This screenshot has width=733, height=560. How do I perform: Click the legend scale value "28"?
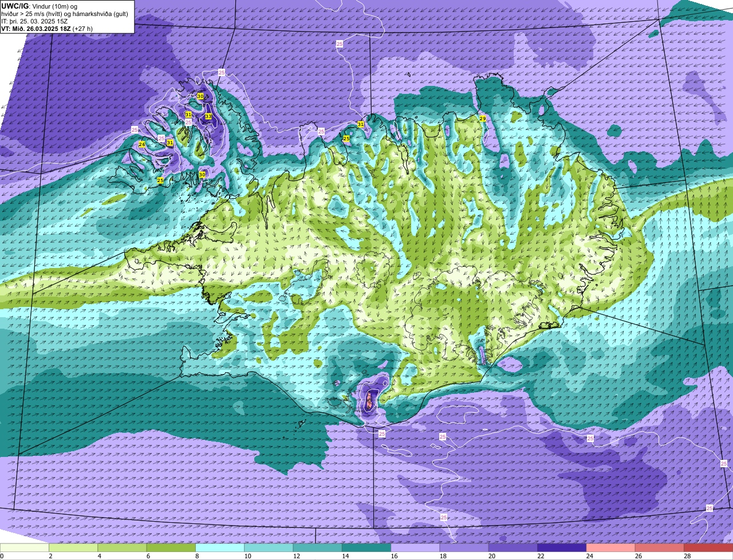687,556
